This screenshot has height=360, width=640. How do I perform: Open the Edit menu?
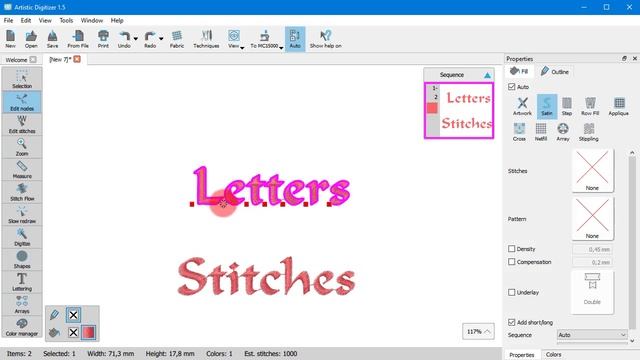26,20
